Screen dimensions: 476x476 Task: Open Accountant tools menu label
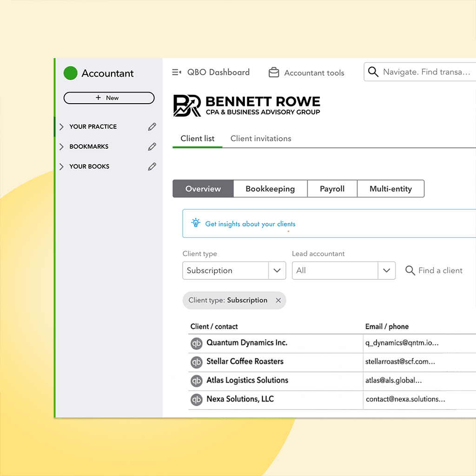pos(314,73)
